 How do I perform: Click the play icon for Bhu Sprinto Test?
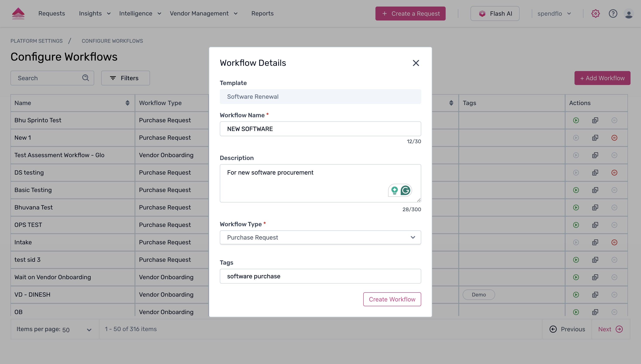[576, 120]
